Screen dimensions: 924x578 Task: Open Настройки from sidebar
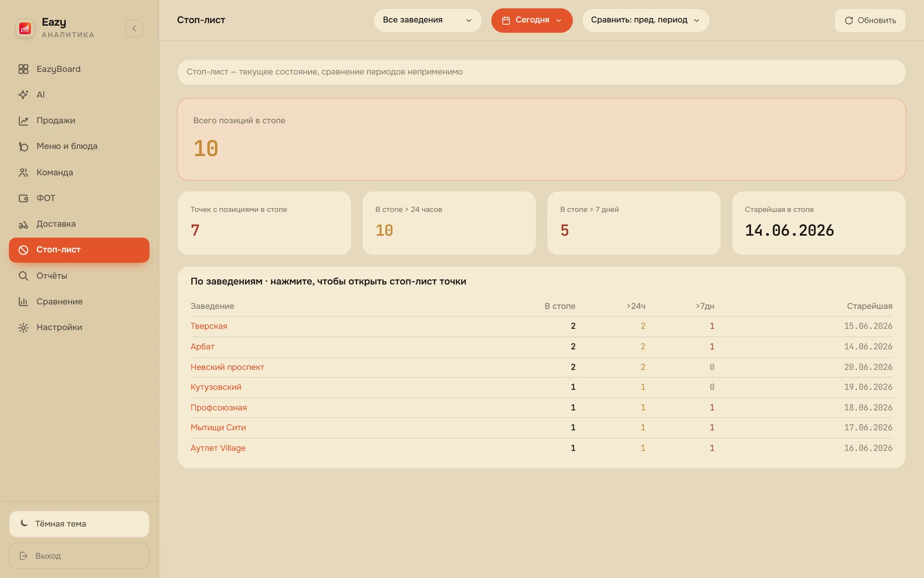[79, 327]
